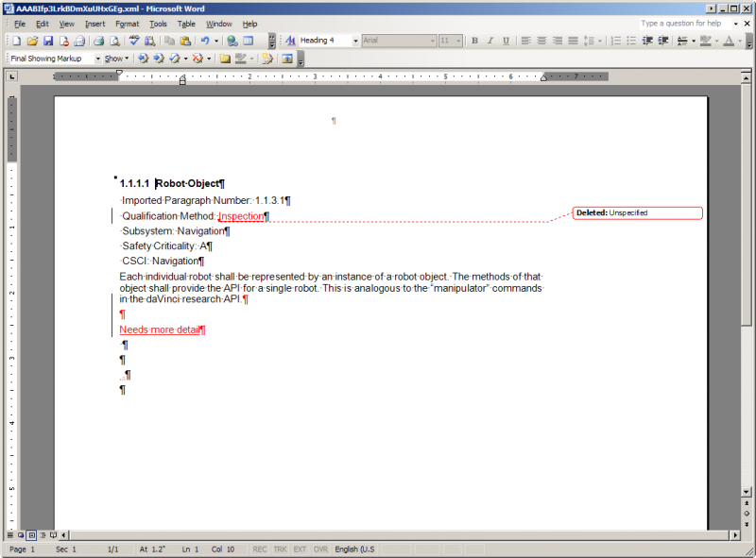Open the Research tool icon

pos(150,41)
